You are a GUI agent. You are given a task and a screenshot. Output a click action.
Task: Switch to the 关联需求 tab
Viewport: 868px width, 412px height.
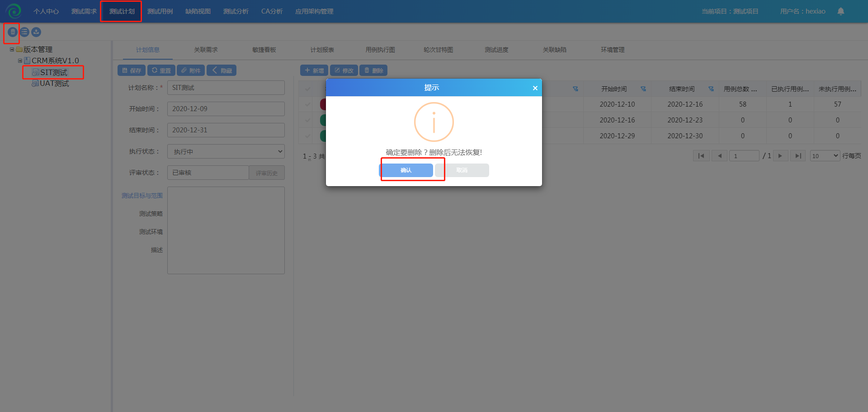coord(206,50)
